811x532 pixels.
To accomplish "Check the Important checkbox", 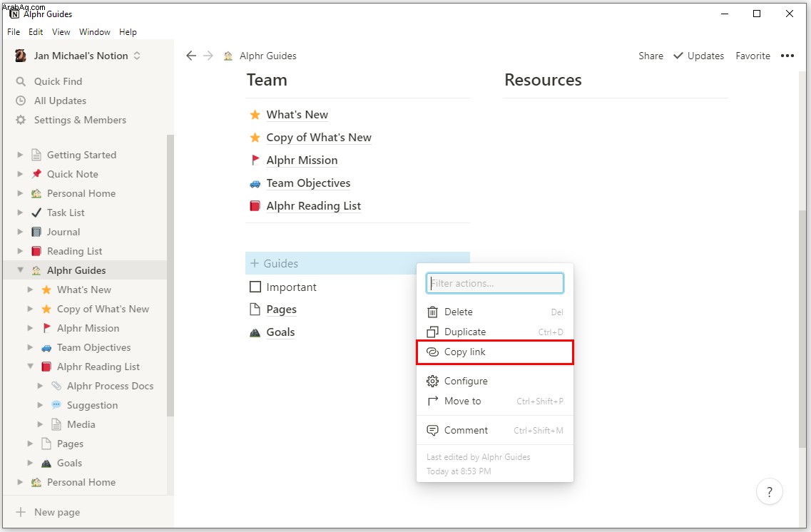I will click(255, 287).
